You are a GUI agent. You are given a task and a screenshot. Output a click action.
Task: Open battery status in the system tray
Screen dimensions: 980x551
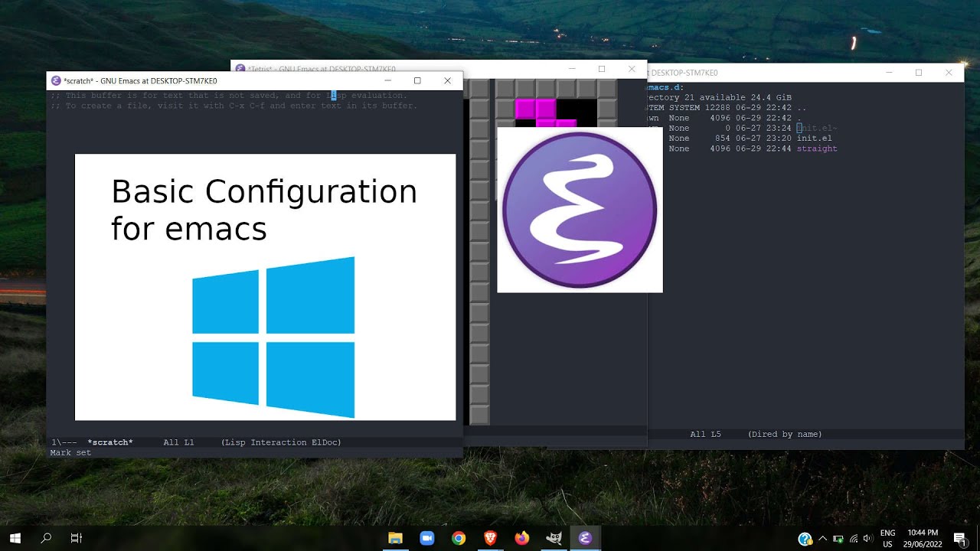click(x=838, y=539)
